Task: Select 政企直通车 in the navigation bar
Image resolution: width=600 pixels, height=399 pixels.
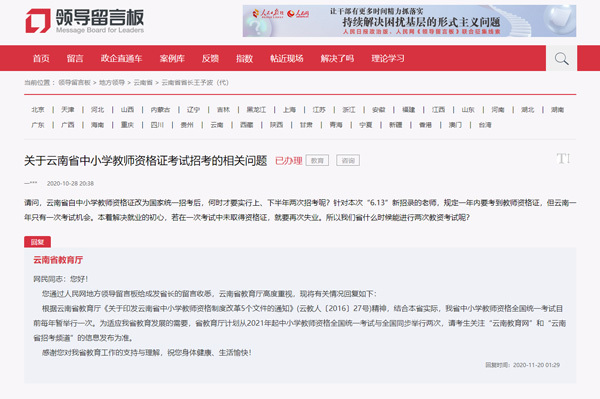Action: coord(121,59)
